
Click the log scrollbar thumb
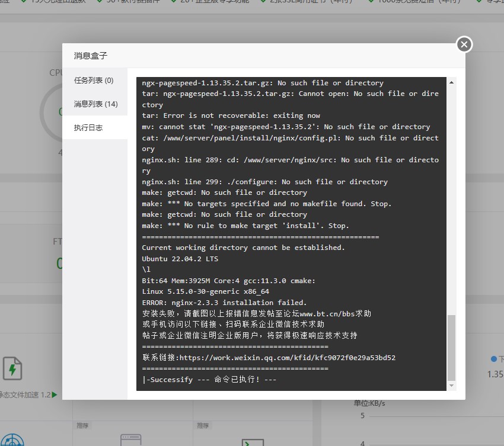[451, 348]
